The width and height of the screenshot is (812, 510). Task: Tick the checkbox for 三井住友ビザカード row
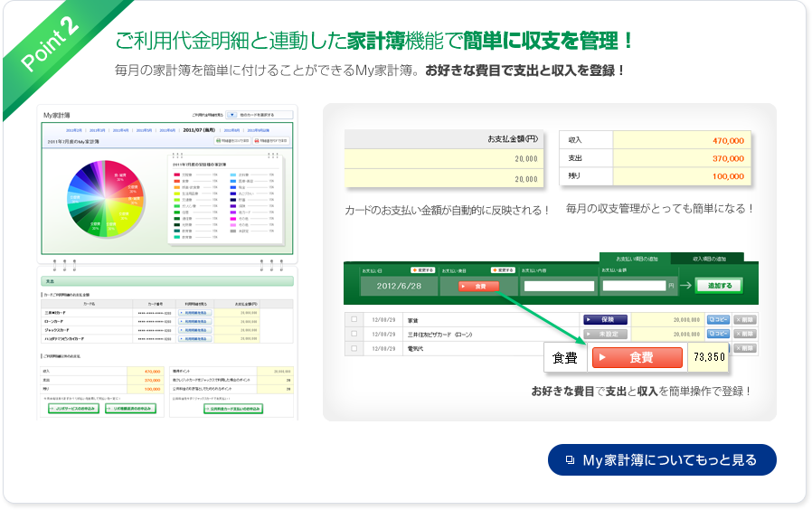[354, 334]
